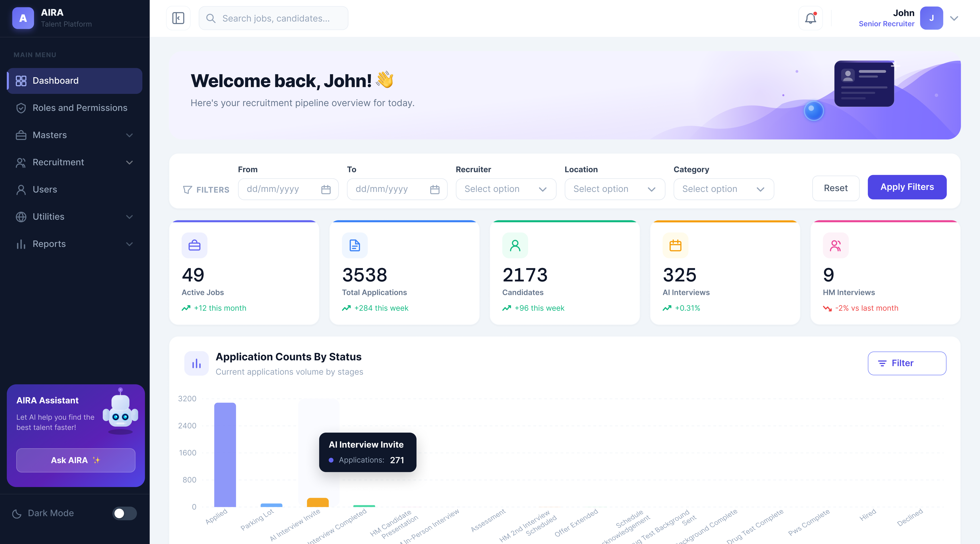The image size is (980, 544).
Task: Expand the Recruitment menu chevron
Action: pyautogui.click(x=129, y=162)
